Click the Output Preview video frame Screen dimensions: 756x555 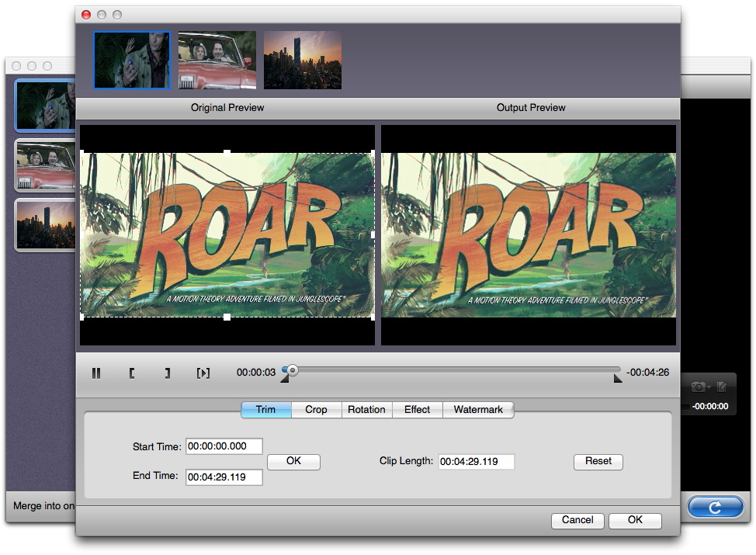point(529,235)
